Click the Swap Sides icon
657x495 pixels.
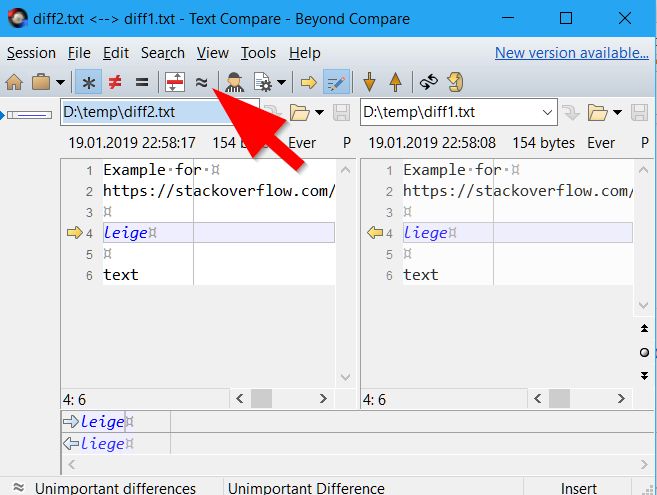(x=429, y=82)
